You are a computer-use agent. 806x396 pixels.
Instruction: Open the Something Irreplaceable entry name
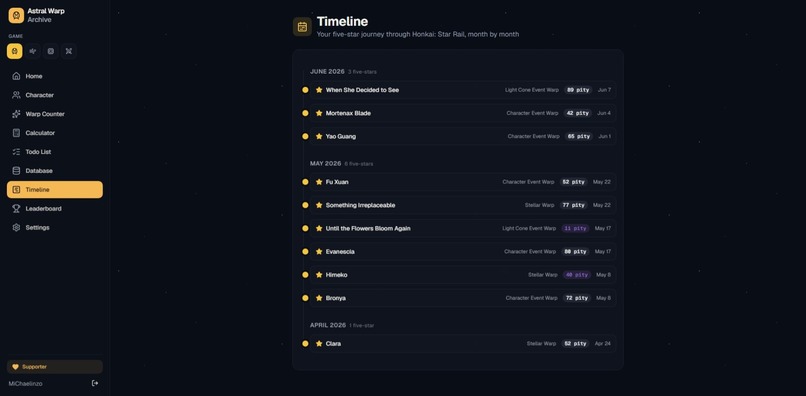tap(360, 205)
